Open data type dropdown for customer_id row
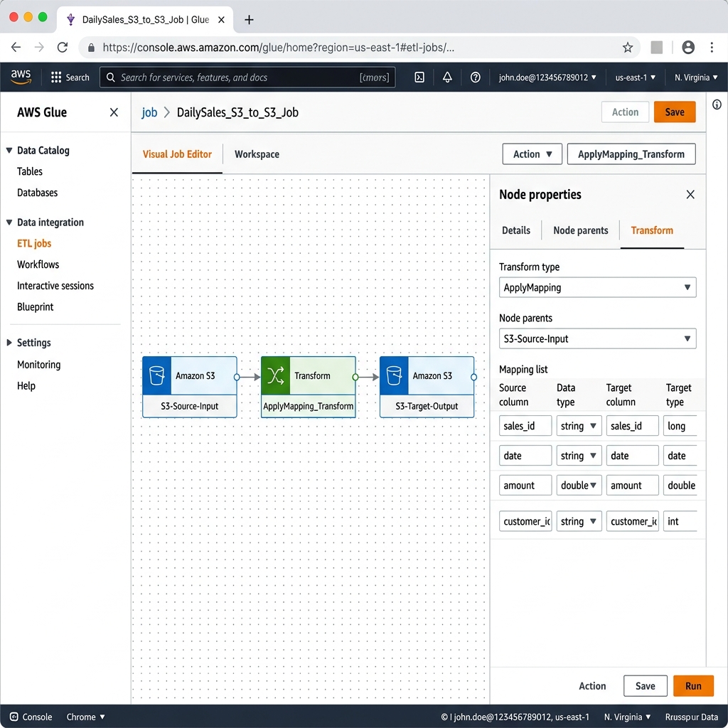This screenshot has height=728, width=728. [579, 521]
